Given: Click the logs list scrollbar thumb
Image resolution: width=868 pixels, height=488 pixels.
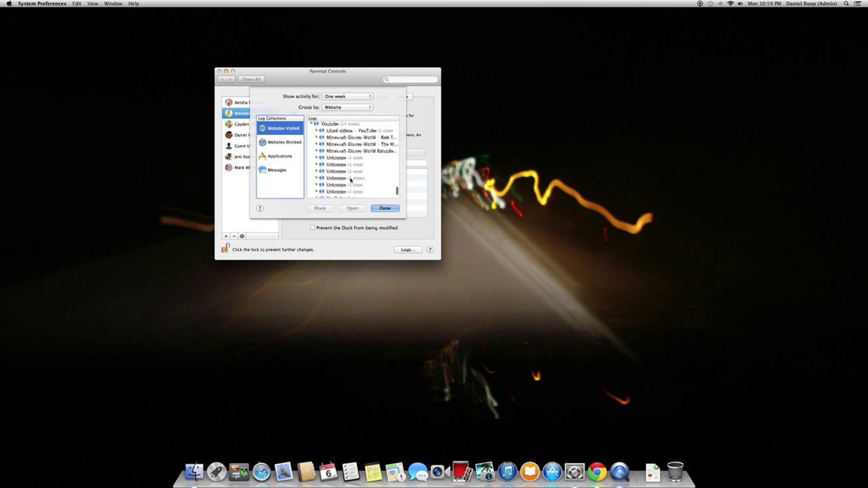Looking at the screenshot, I should pyautogui.click(x=397, y=191).
